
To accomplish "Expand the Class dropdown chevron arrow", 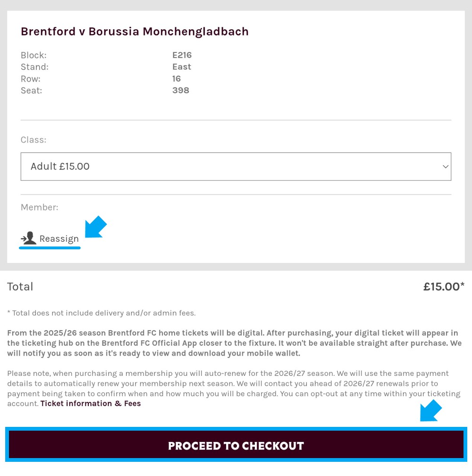I will 445,167.
